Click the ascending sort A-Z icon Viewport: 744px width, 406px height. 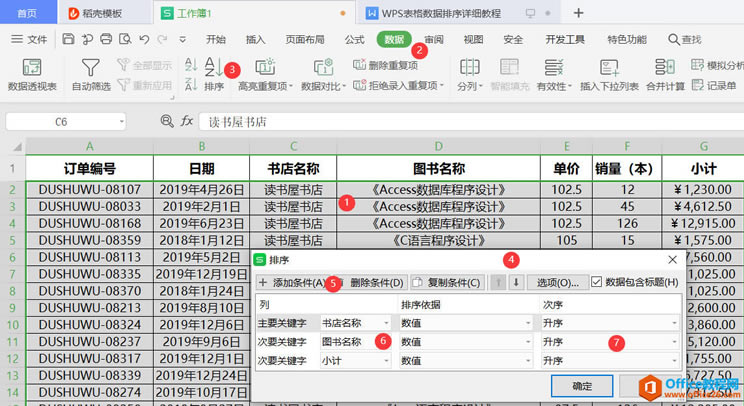coord(191,65)
